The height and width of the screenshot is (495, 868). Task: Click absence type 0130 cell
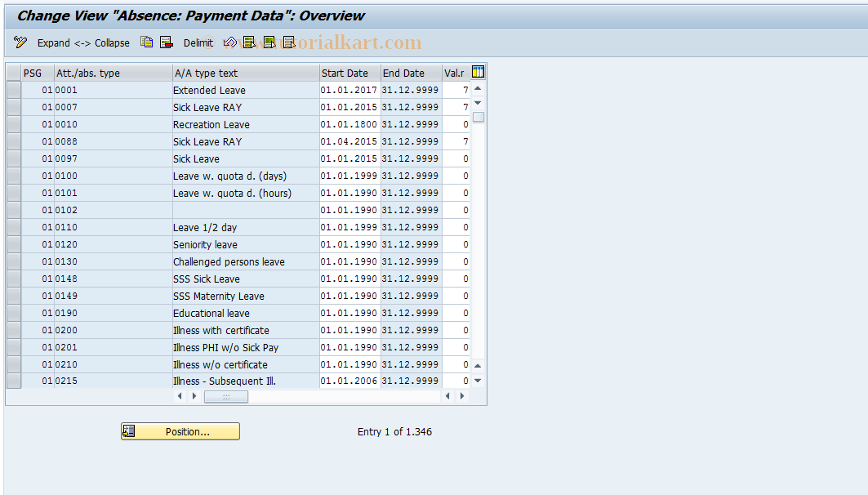[113, 261]
